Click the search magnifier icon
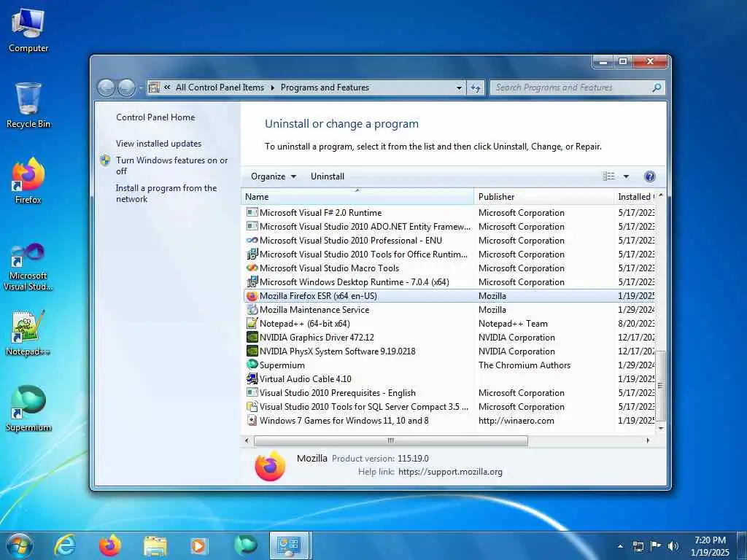 coord(657,87)
